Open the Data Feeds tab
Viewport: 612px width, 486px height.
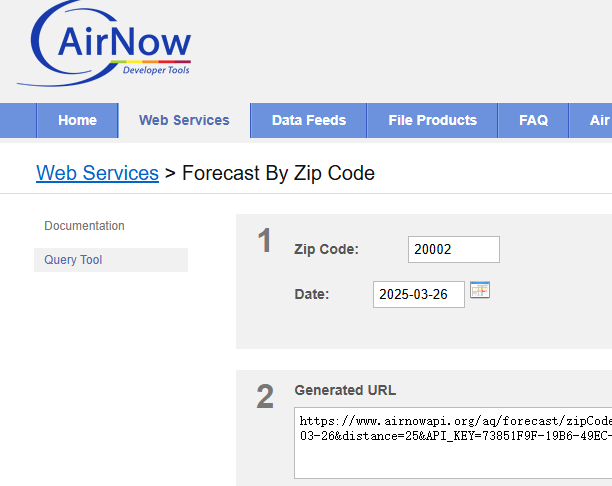point(309,120)
